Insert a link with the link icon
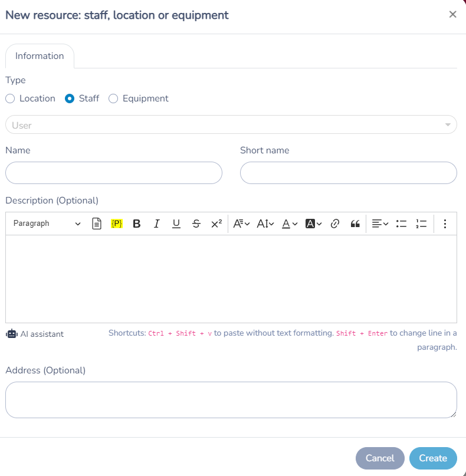 point(335,224)
